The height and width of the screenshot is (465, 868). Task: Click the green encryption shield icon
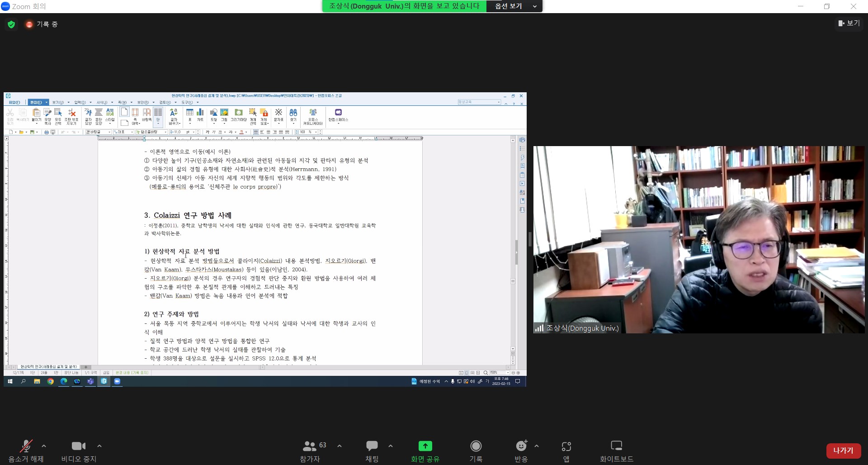point(11,24)
